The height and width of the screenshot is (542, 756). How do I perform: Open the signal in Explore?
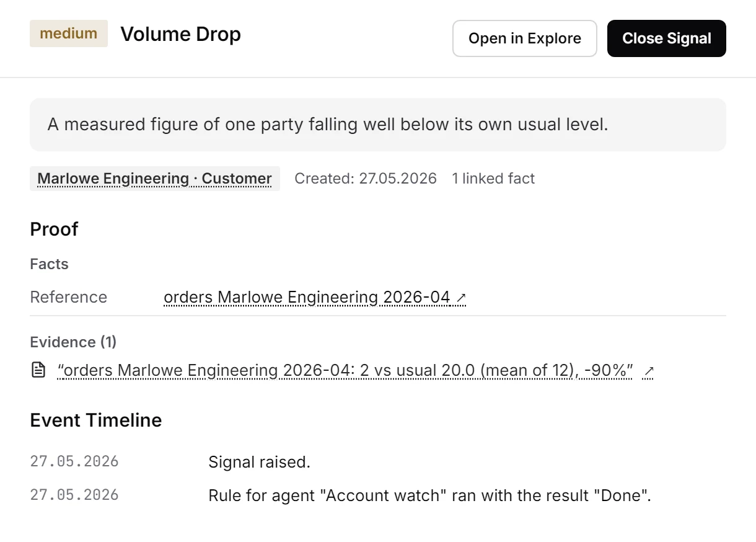tap(524, 38)
